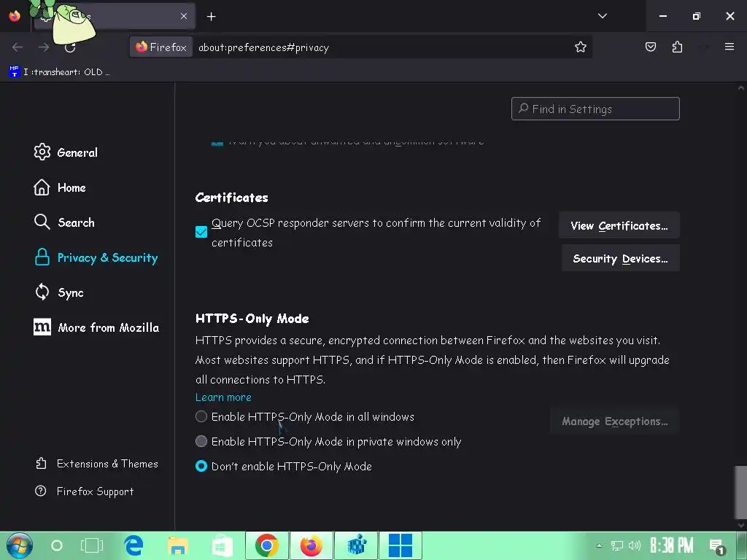Screen dimensions: 747x560
Task: Close the current settings tab
Action: tap(184, 16)
